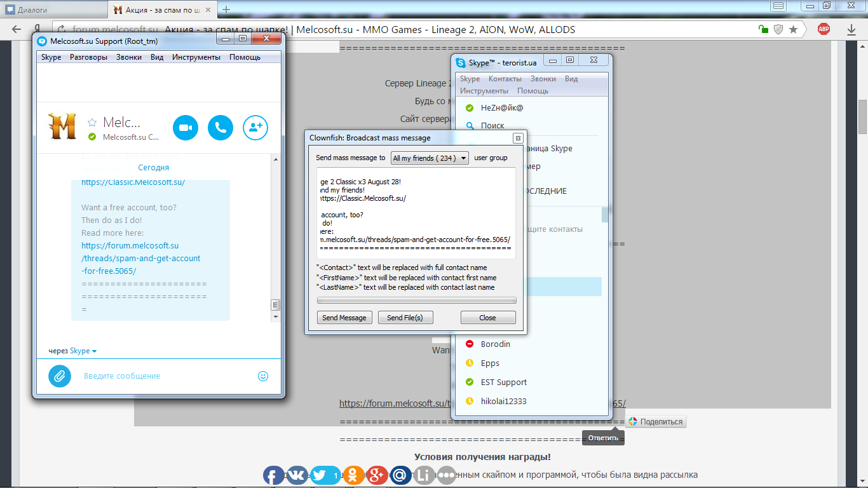Open Skype menu in Melcosoft chat window

(x=51, y=57)
